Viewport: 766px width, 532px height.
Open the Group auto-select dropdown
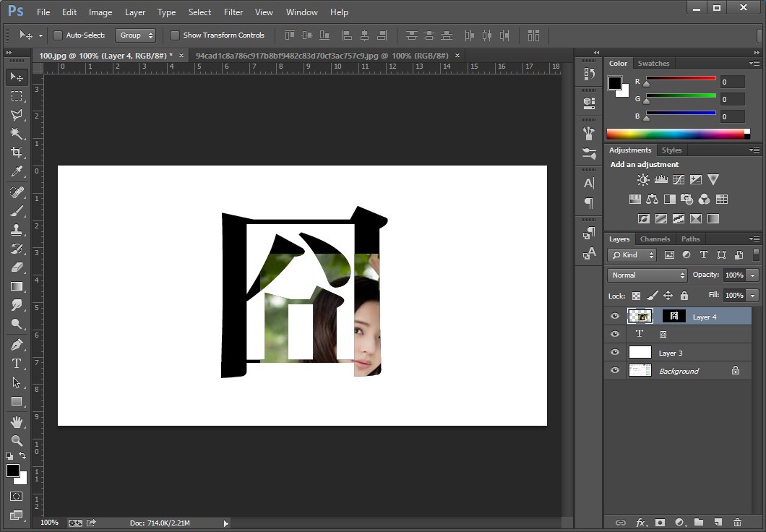click(135, 35)
